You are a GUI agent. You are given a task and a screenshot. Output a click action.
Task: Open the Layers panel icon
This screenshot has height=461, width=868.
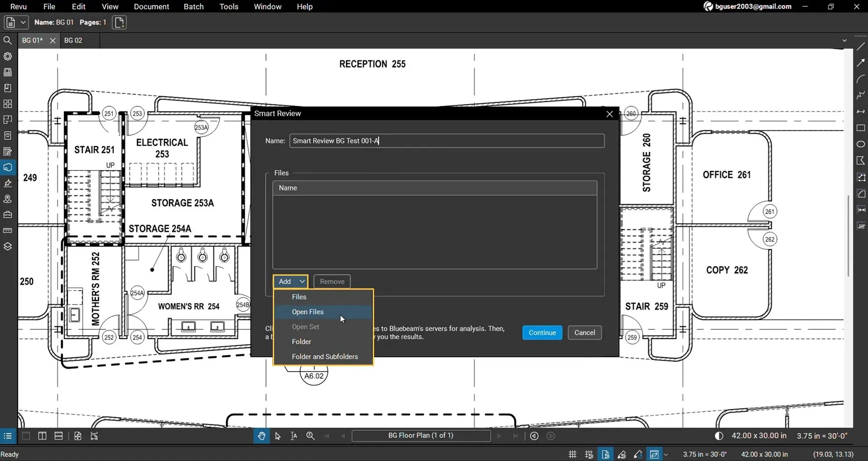pos(8,246)
